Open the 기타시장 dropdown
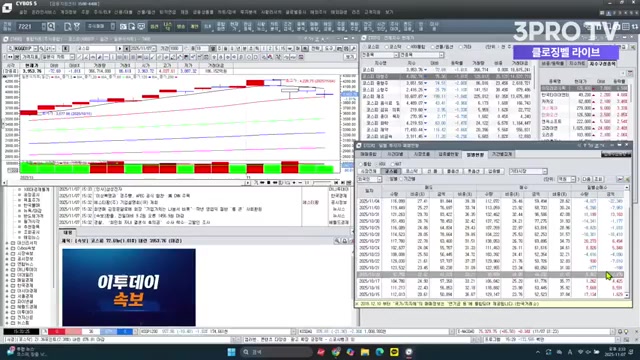640x360 pixels. 528,171
